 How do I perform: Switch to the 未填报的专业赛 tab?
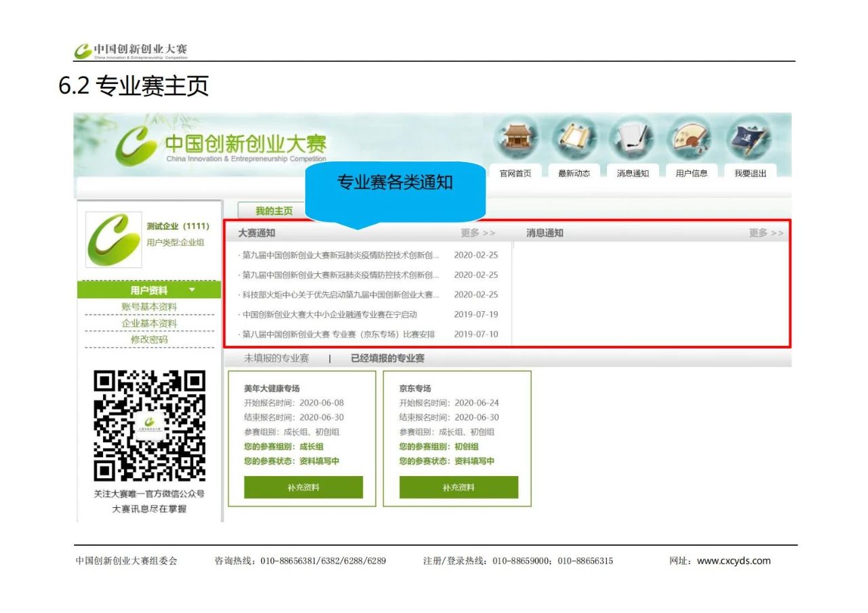tap(276, 359)
